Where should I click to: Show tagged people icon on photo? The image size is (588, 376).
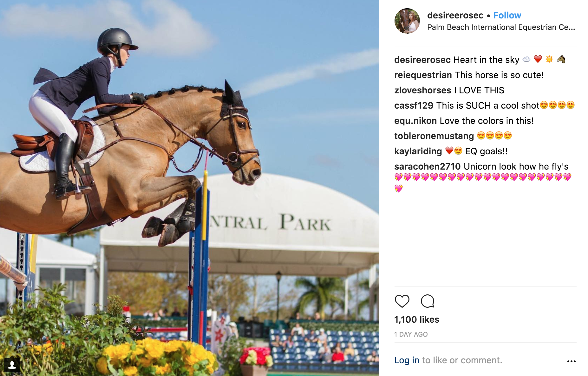pyautogui.click(x=12, y=365)
